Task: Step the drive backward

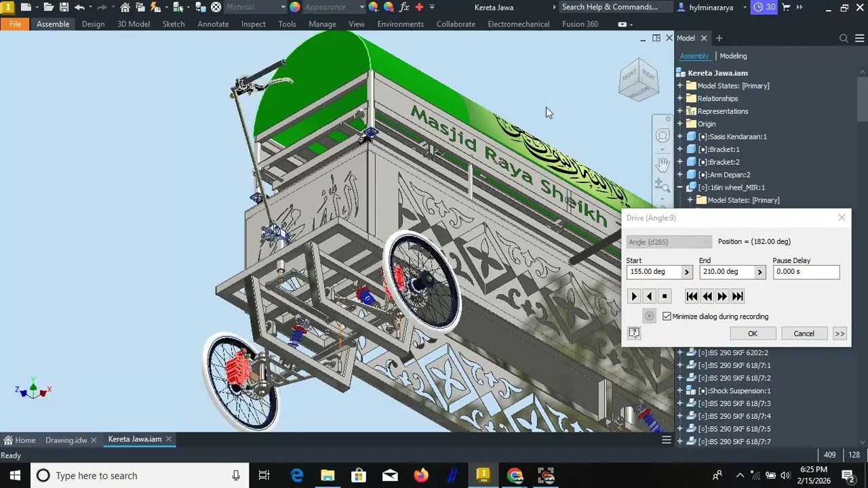Action: click(x=707, y=296)
